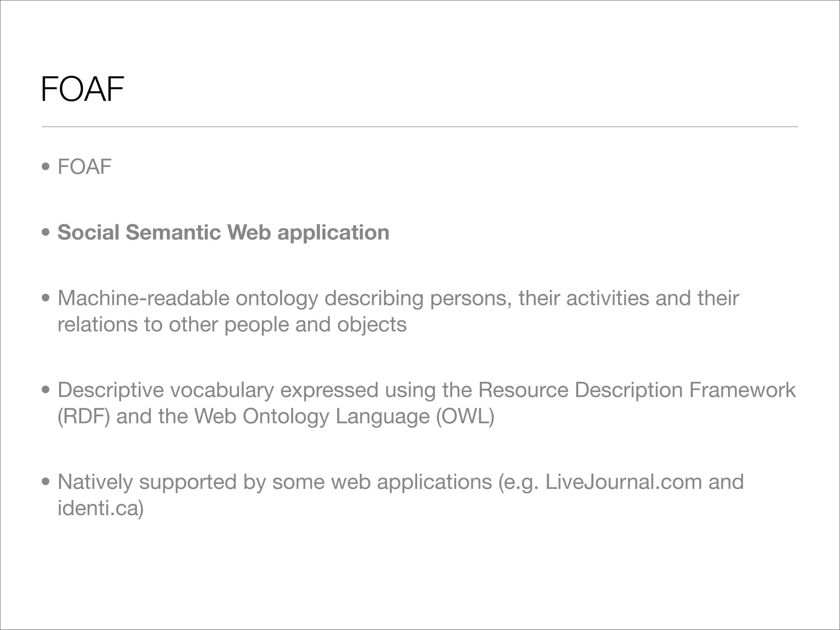Click the horizontal divider line under title
840x630 pixels.
(420, 127)
